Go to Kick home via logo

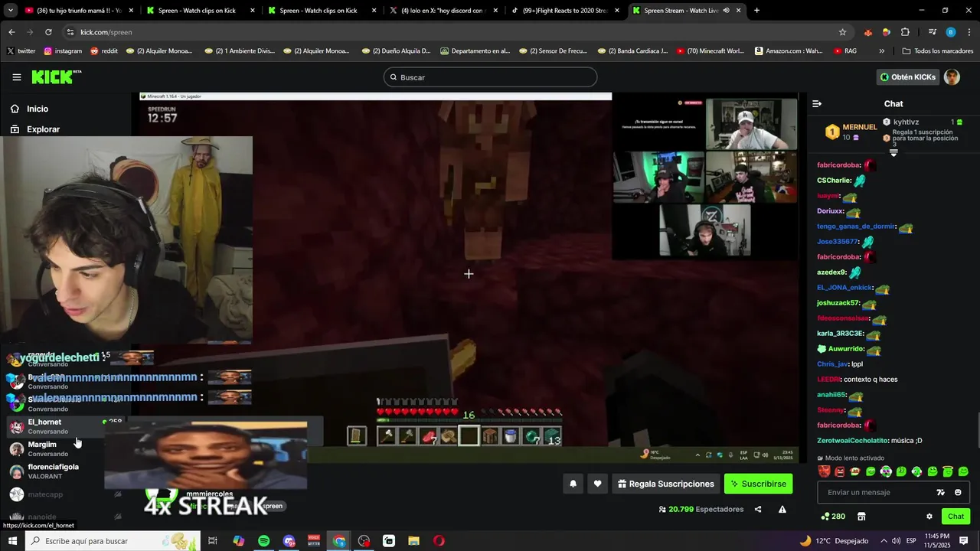pyautogui.click(x=56, y=77)
